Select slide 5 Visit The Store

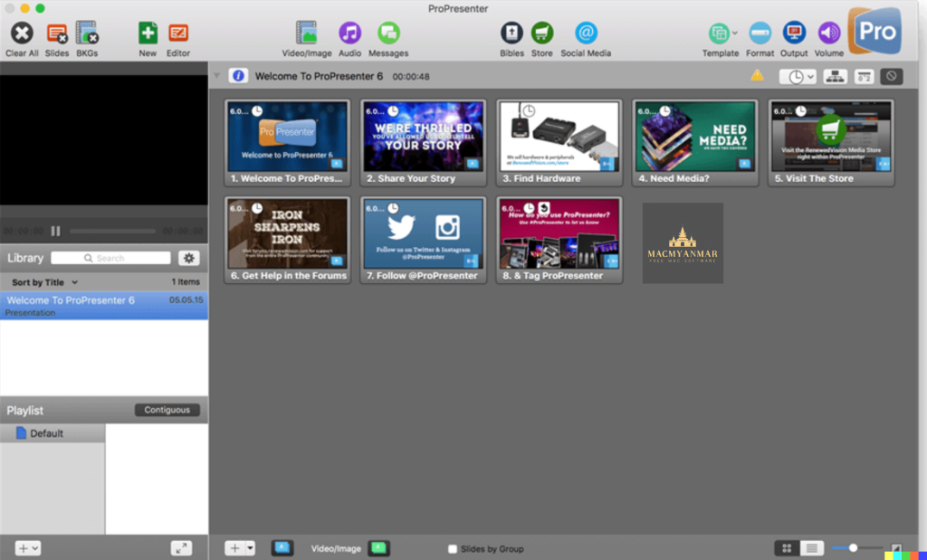[831, 143]
